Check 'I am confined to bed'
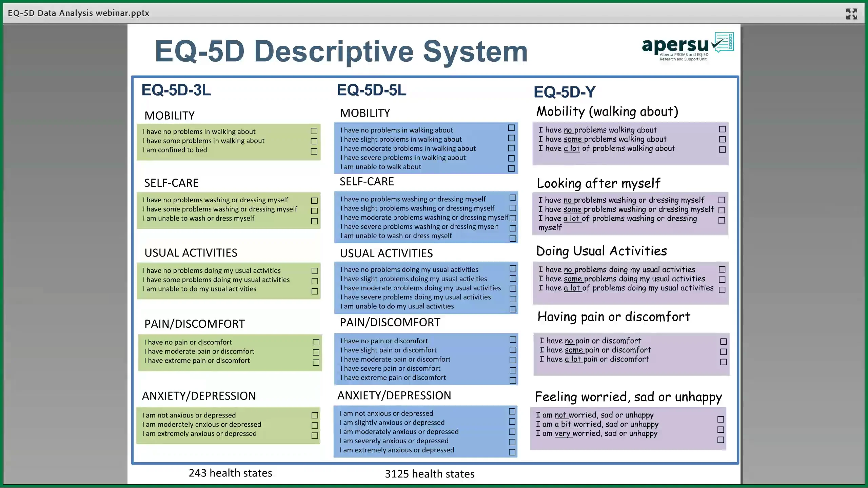868x488 pixels. (x=313, y=152)
